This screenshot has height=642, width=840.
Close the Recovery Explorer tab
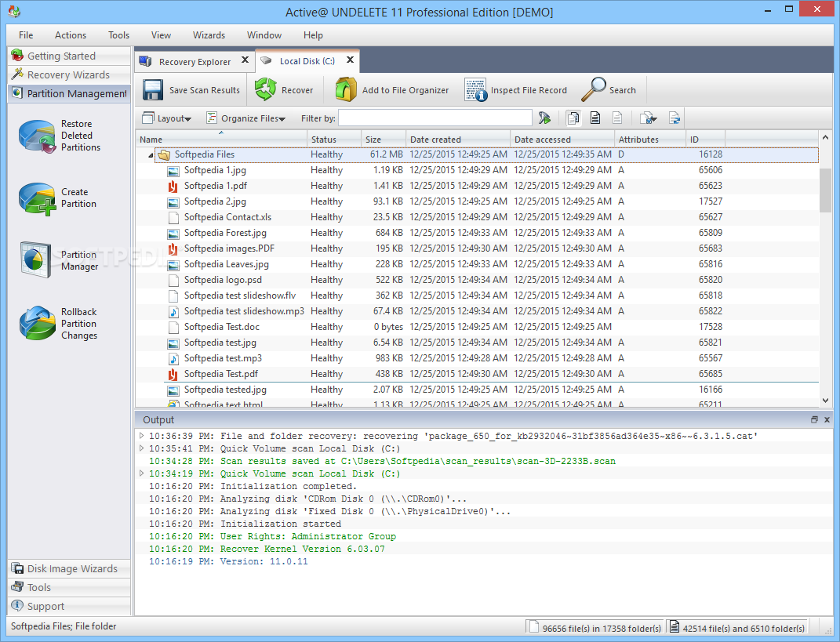[x=245, y=60]
